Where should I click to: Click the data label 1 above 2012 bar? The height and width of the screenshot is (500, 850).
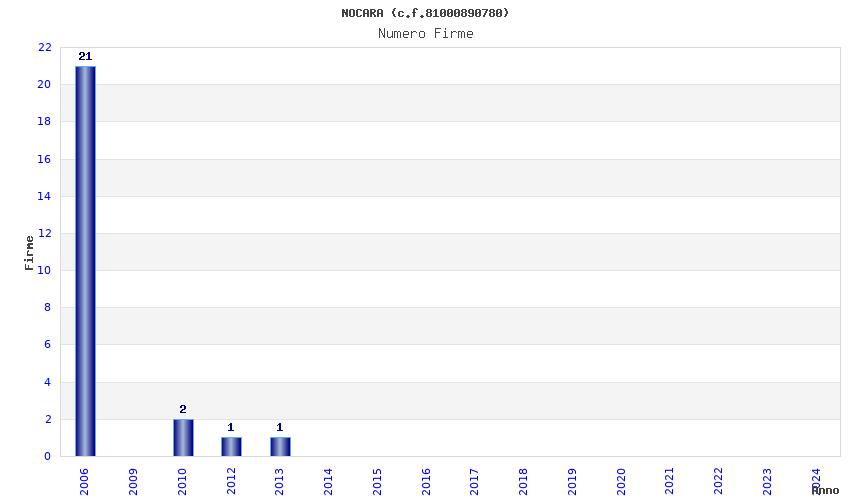[230, 427]
